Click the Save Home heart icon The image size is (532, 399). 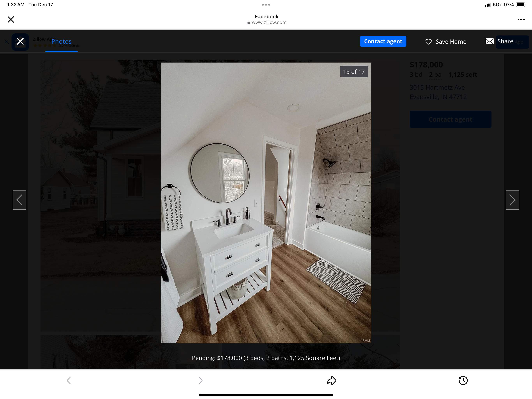click(x=428, y=42)
